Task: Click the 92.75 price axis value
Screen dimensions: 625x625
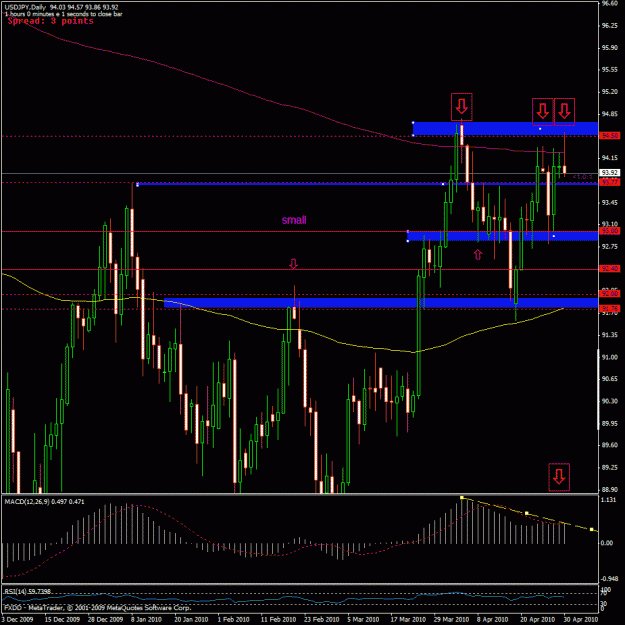Action: point(609,246)
